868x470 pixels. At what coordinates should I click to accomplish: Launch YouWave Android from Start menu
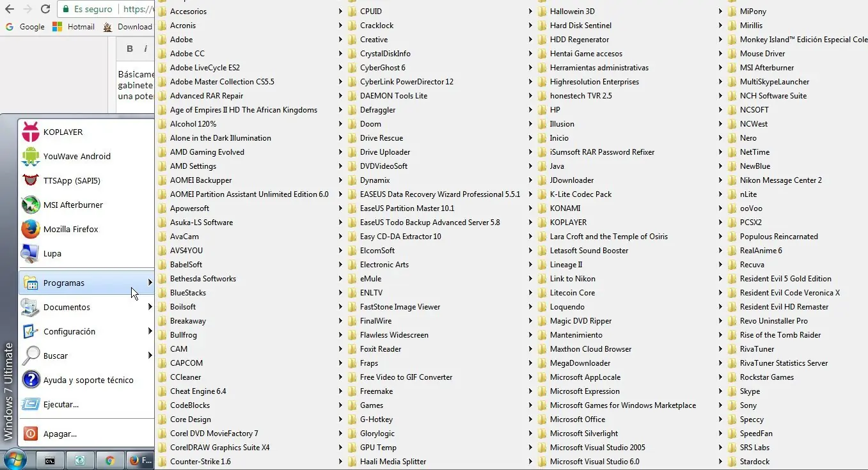(86, 156)
